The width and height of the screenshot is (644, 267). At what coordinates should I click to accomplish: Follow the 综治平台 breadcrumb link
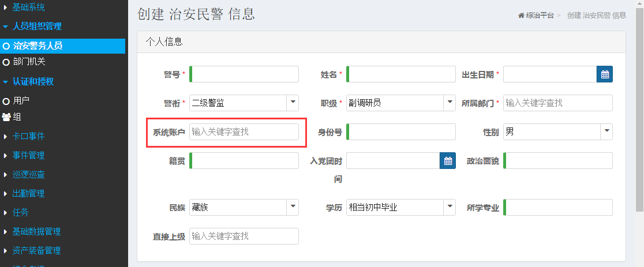tap(540, 16)
